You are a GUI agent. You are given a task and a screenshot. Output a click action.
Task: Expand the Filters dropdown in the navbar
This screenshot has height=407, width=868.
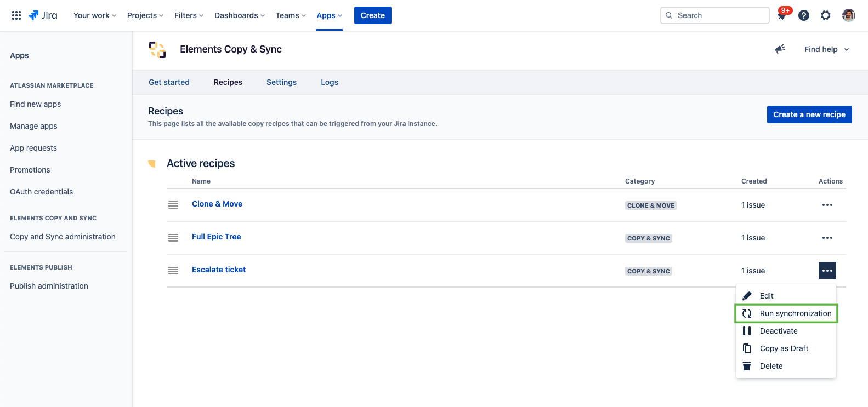[x=189, y=15]
